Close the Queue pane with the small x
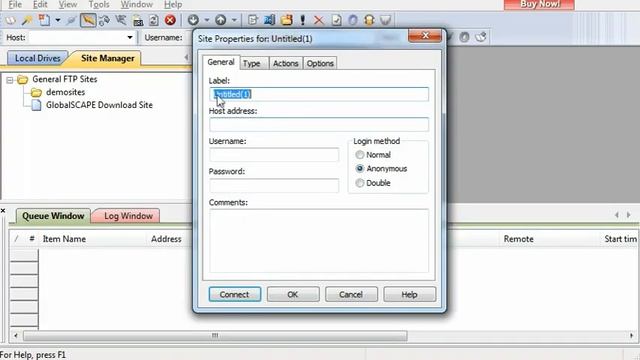This screenshot has height=360, width=640. pyautogui.click(x=3, y=211)
